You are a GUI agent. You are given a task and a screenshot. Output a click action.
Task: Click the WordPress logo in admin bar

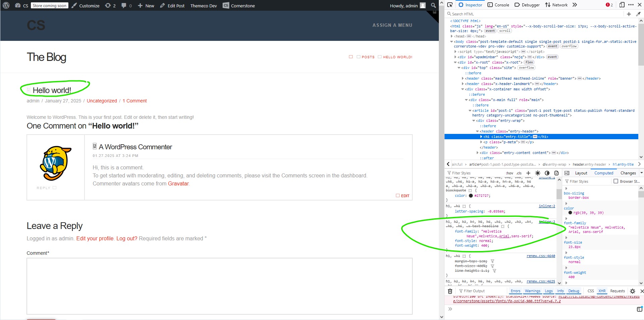click(6, 6)
